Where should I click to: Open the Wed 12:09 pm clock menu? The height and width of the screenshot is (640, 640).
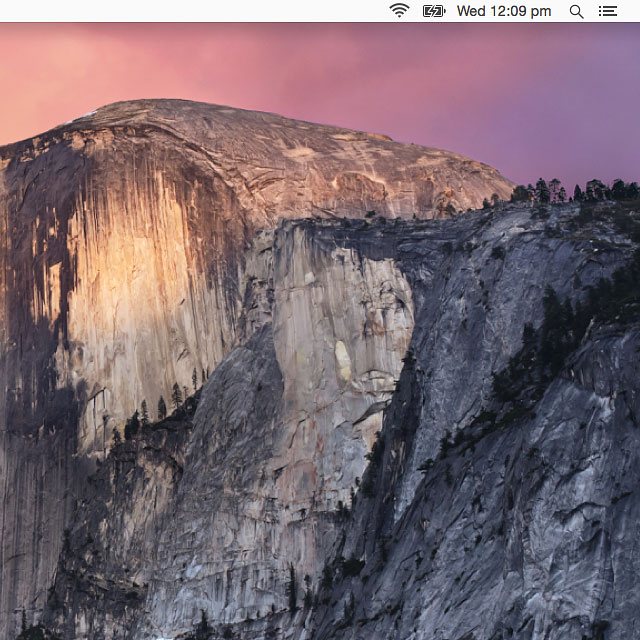pyautogui.click(x=504, y=11)
